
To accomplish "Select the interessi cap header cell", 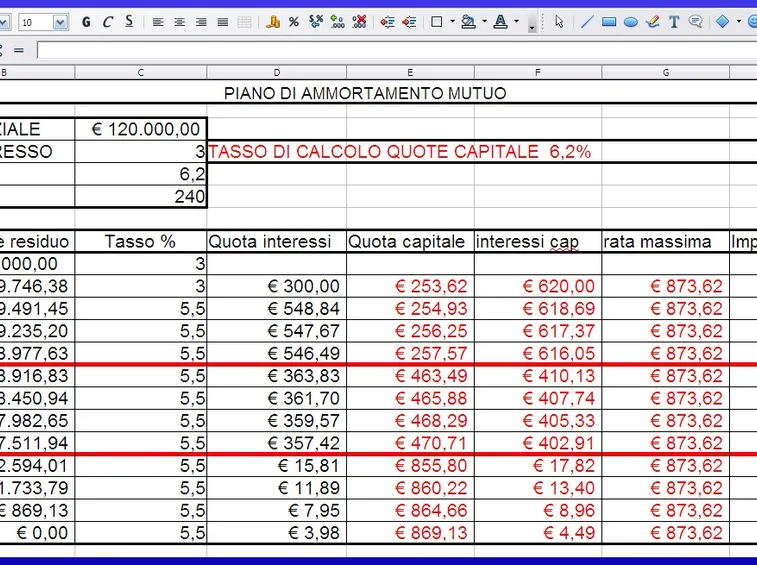I will 538,241.
